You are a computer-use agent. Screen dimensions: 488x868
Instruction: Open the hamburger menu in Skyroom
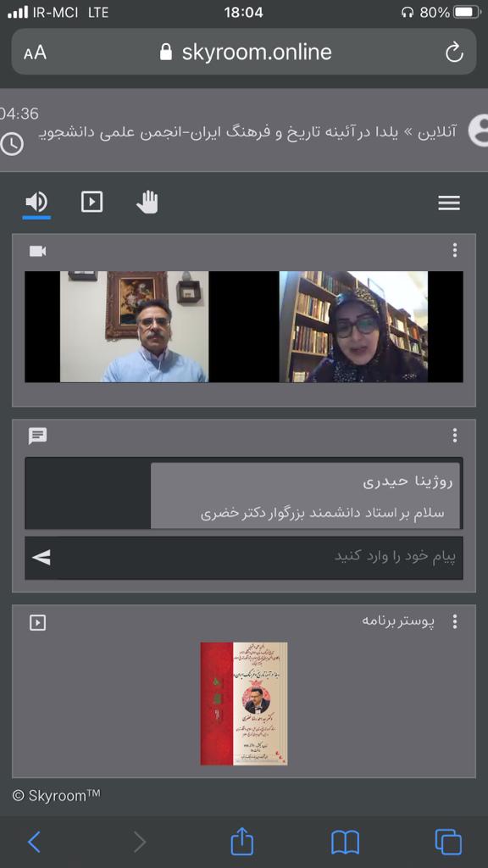449,203
